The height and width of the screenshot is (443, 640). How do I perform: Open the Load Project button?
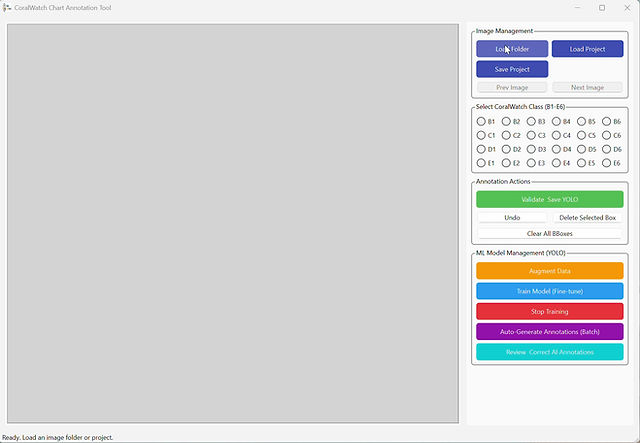click(587, 49)
